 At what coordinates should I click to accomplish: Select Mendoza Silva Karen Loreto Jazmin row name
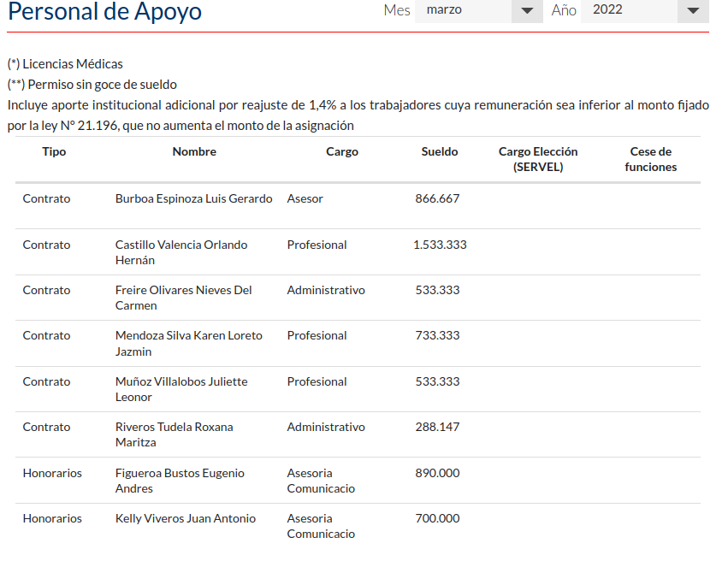tap(188, 343)
